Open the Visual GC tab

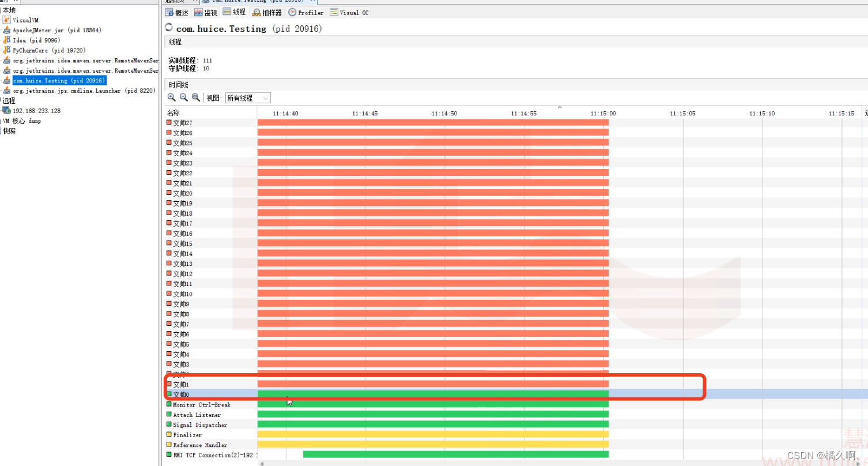pyautogui.click(x=349, y=12)
